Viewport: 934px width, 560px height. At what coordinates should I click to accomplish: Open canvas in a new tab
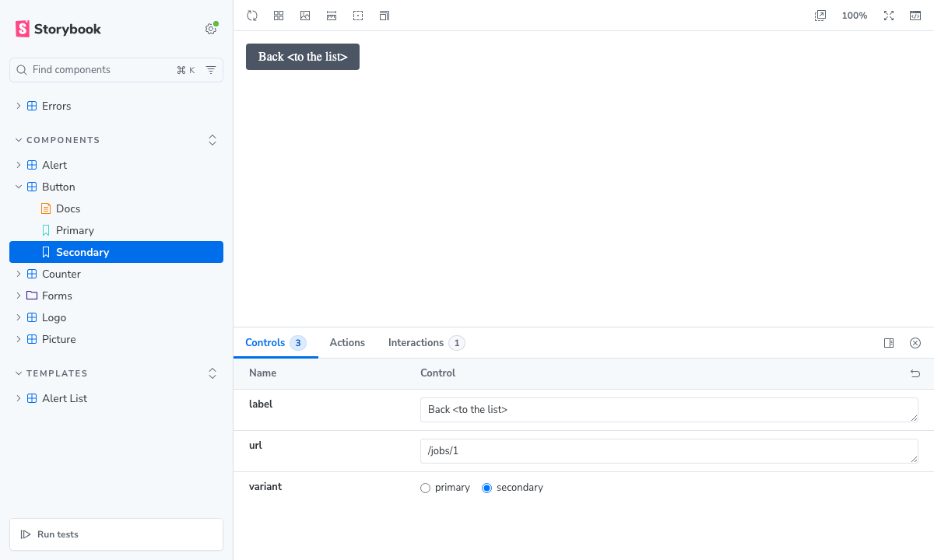point(820,16)
